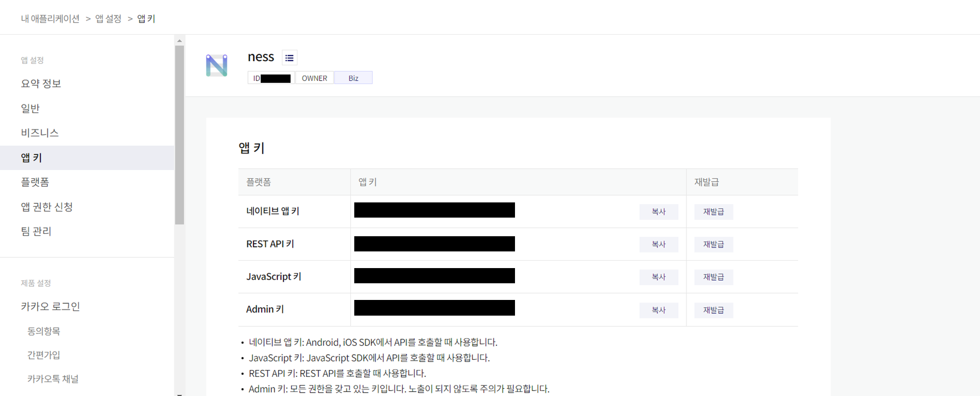
Task: Open 요약 정보 in sidebar
Action: (41, 83)
